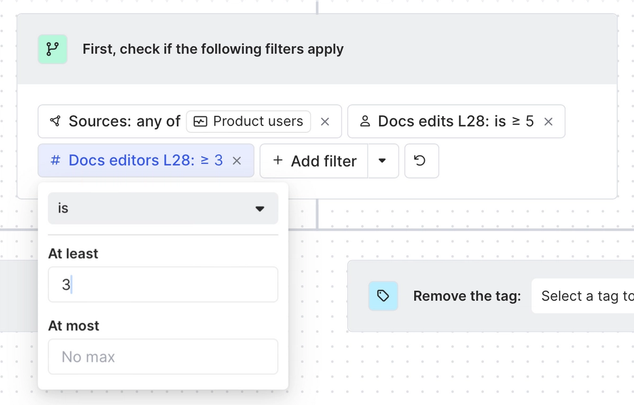Expand the Add filter dropdown arrow
This screenshot has height=405, width=634.
(x=383, y=161)
